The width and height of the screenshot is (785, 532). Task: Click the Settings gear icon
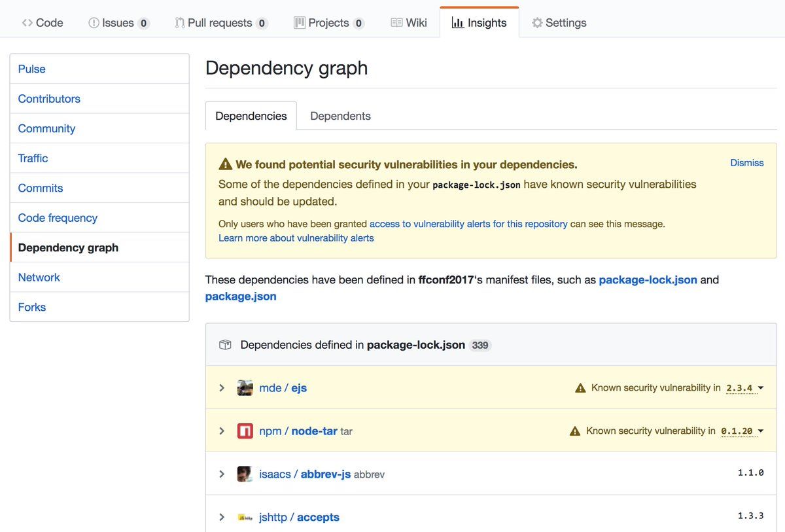point(537,23)
